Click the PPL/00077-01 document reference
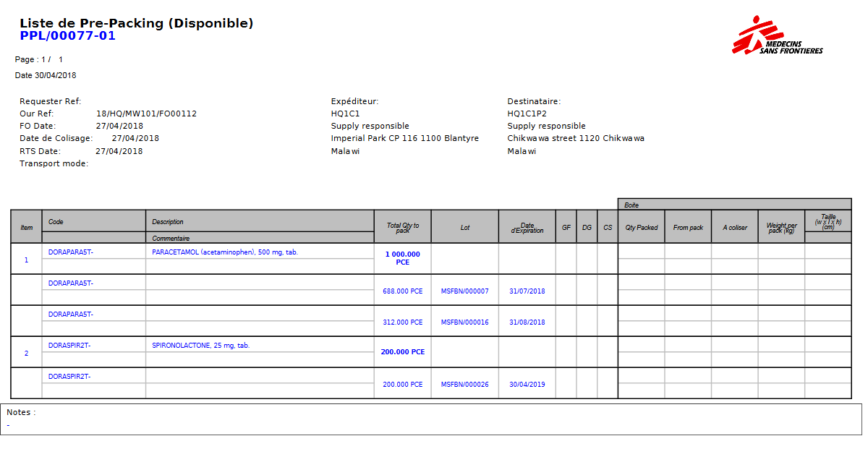The image size is (868, 449). click(x=67, y=36)
